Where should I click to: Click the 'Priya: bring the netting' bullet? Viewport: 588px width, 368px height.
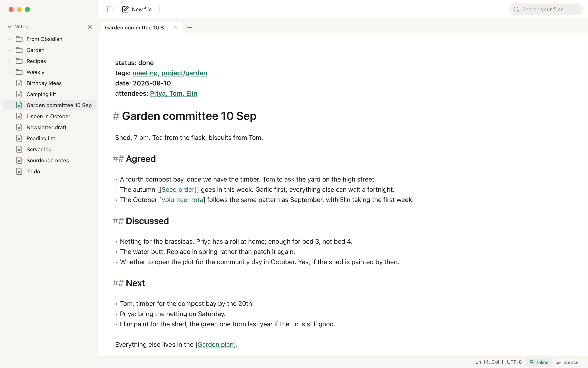pos(173,314)
